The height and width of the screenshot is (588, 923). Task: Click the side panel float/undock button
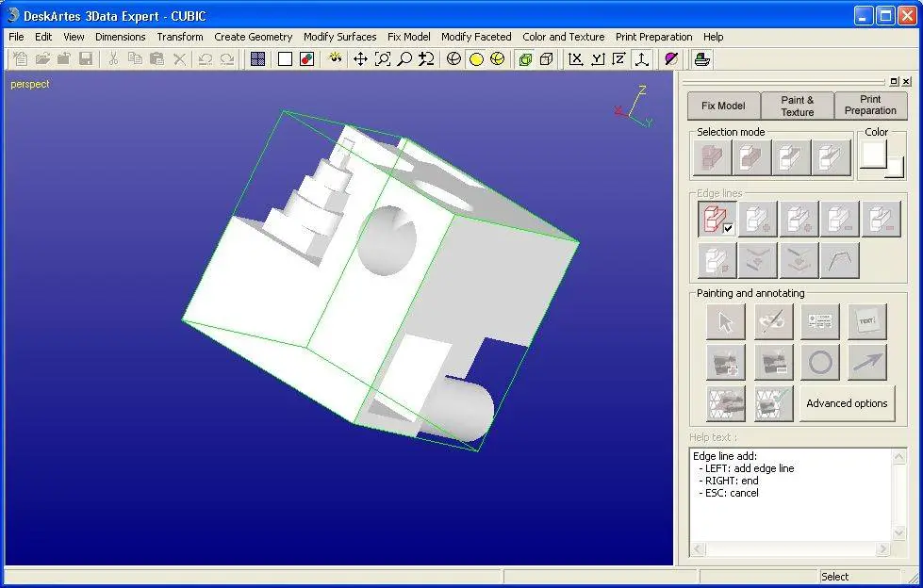(x=894, y=82)
